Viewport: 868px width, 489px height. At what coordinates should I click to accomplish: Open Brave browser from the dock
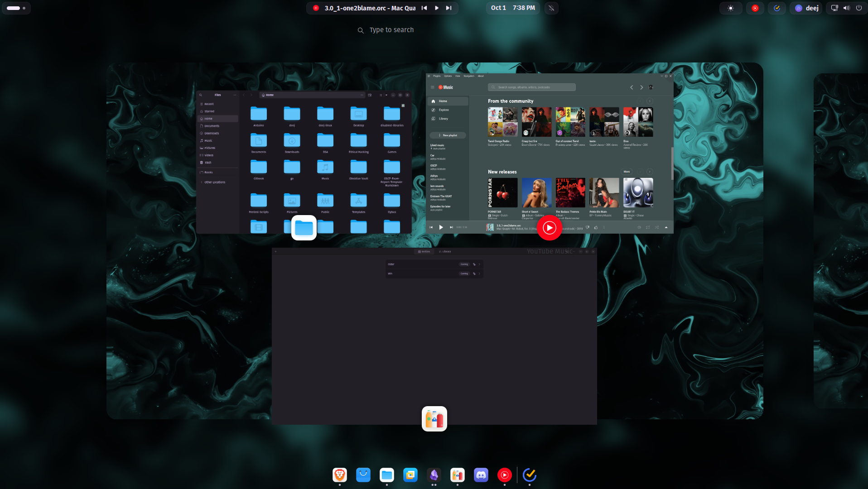tap(340, 475)
